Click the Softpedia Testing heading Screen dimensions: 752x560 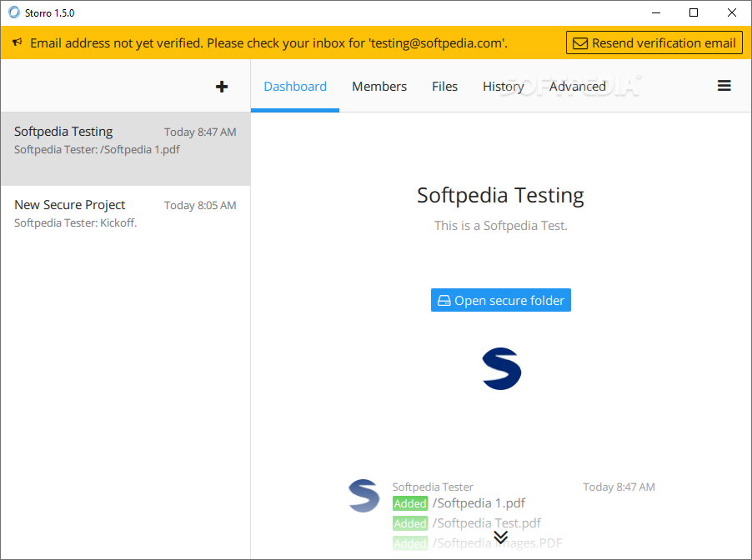pyautogui.click(x=500, y=196)
